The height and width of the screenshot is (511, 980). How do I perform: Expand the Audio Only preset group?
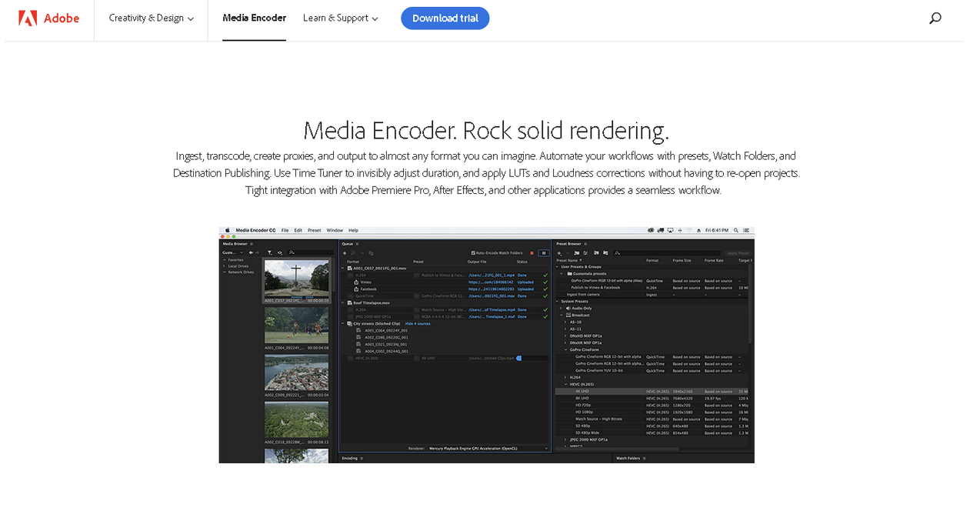click(561, 309)
